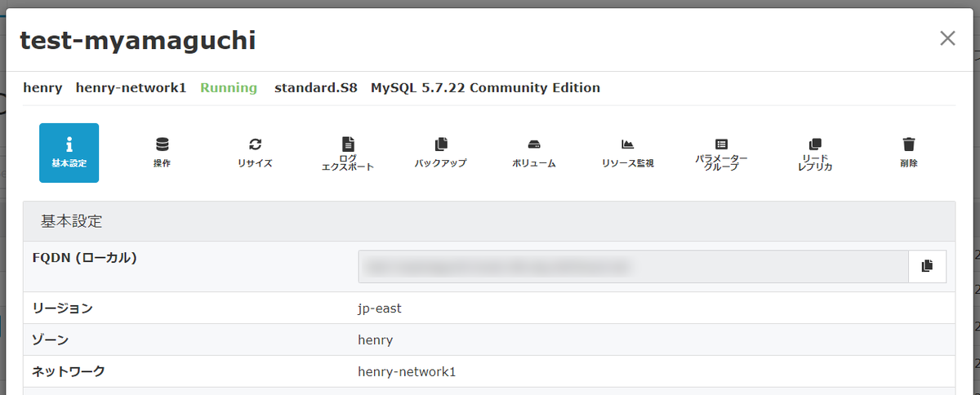Click the standard.S8 instance type label

315,87
